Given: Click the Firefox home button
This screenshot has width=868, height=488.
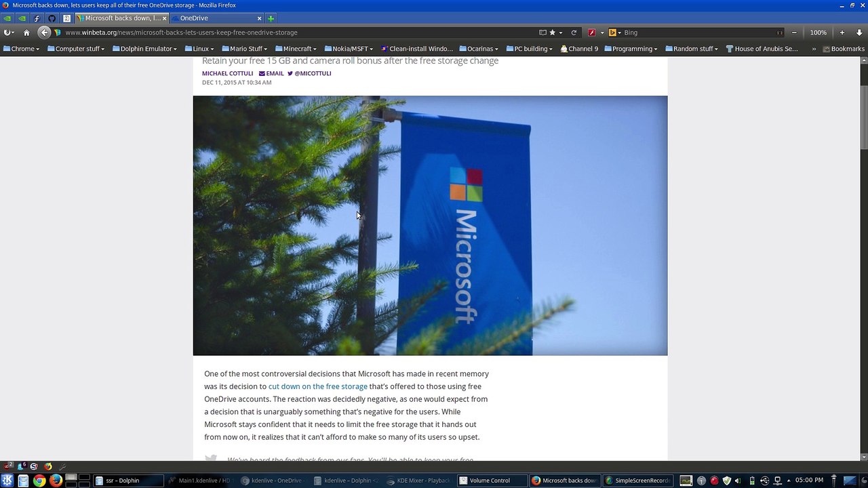Looking at the screenshot, I should click(26, 33).
